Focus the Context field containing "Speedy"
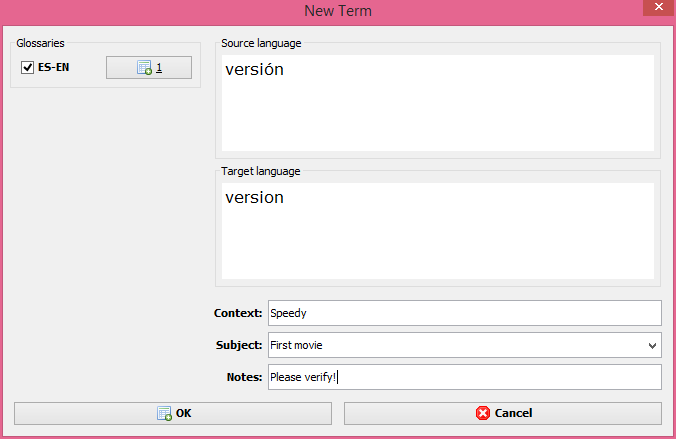Viewport: 676px width, 439px height. click(464, 313)
